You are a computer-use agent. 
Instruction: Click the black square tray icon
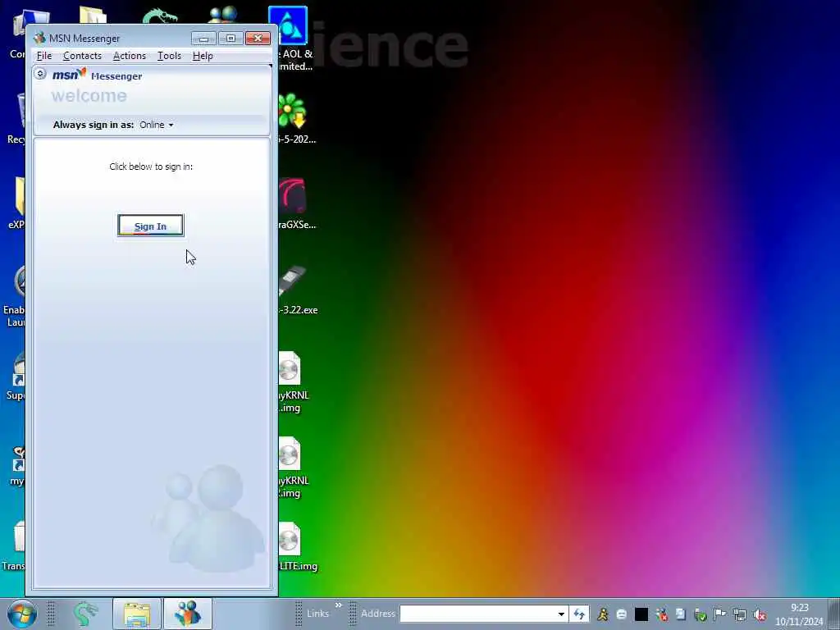point(641,614)
